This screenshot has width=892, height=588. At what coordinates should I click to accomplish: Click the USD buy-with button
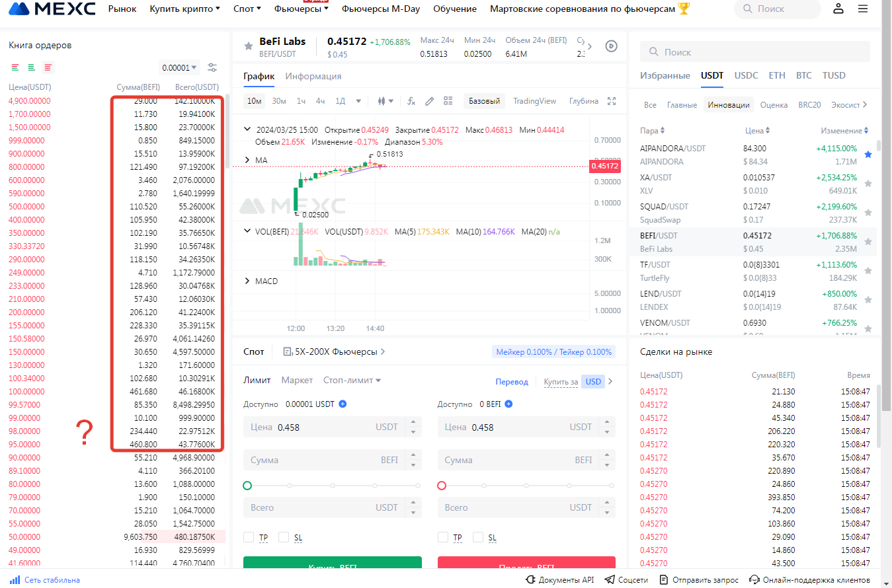coord(593,381)
